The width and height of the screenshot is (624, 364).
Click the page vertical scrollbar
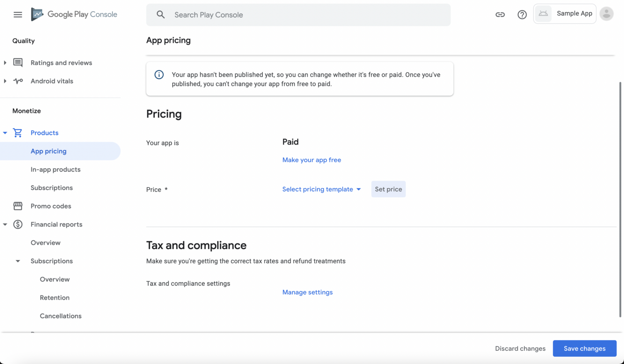click(620, 200)
